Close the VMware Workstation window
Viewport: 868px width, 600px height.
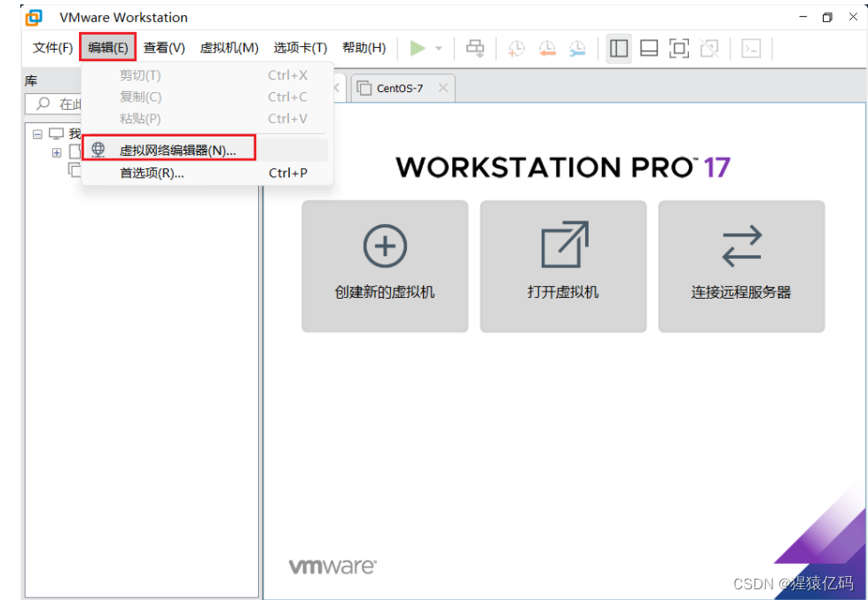tap(853, 17)
